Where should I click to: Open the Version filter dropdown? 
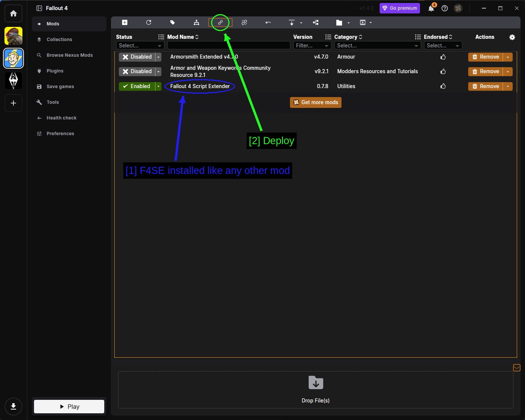(312, 46)
